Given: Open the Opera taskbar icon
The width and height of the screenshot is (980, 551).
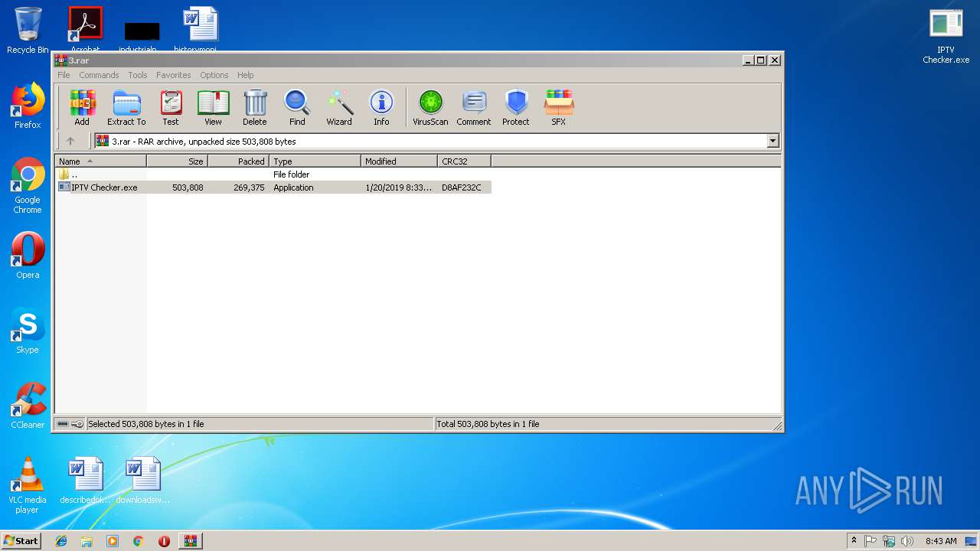Looking at the screenshot, I should 164,541.
